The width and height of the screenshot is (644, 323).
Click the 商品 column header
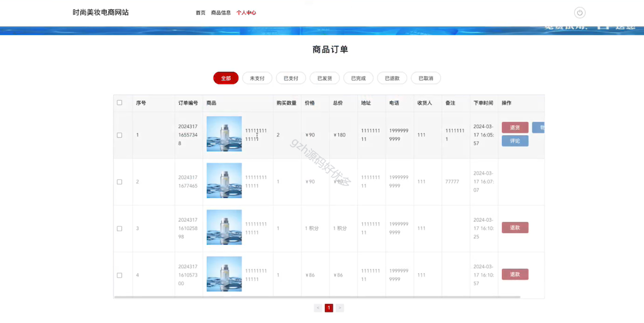point(211,103)
